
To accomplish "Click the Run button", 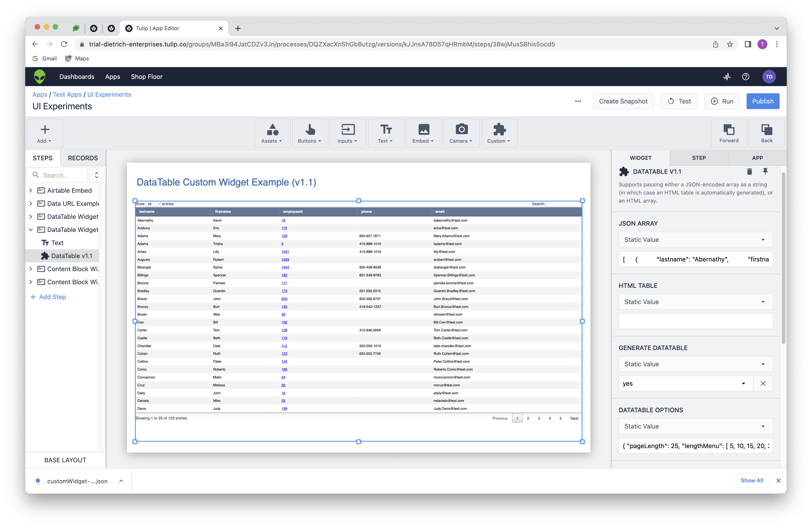I will pos(722,101).
